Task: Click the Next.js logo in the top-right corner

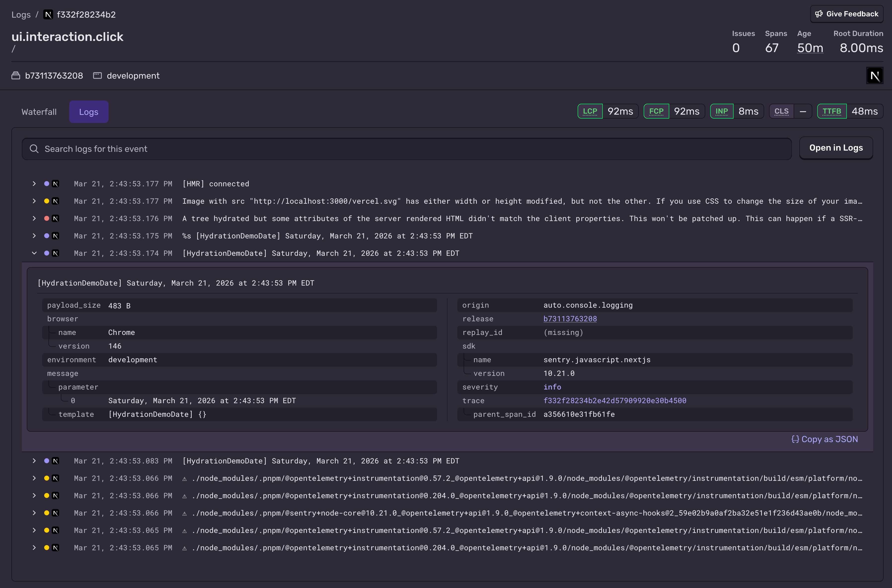Action: click(875, 75)
